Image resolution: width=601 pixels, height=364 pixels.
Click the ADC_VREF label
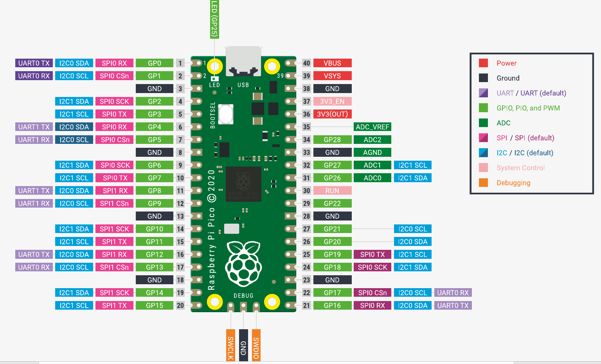click(x=372, y=127)
